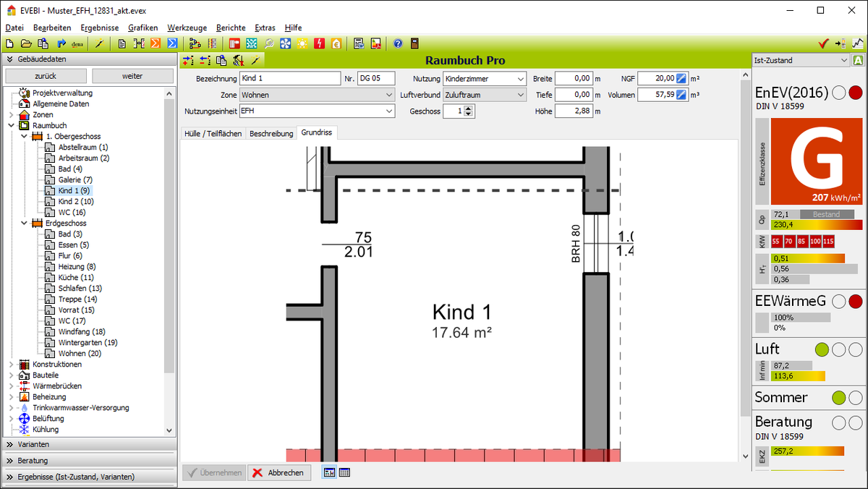Click the red lightning electricity toolbar icon

click(x=319, y=43)
